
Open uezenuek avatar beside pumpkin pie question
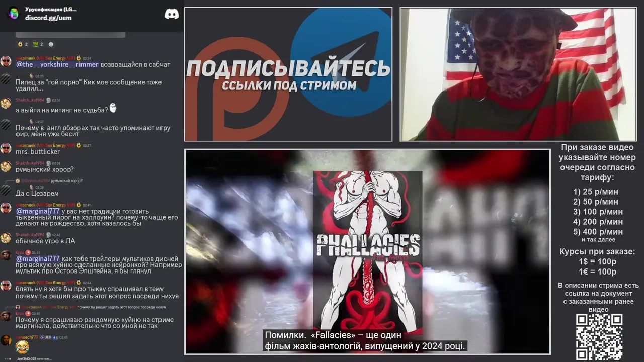[x=6, y=208]
